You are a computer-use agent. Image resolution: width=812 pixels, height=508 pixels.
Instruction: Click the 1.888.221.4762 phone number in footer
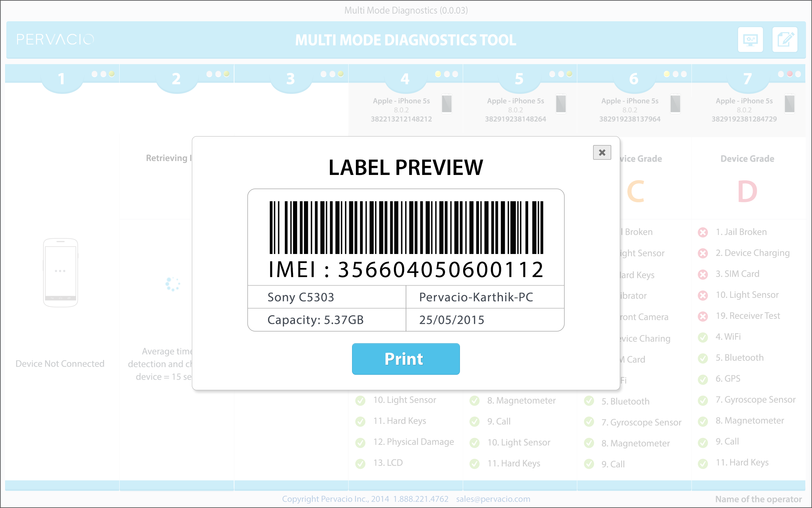[421, 499]
